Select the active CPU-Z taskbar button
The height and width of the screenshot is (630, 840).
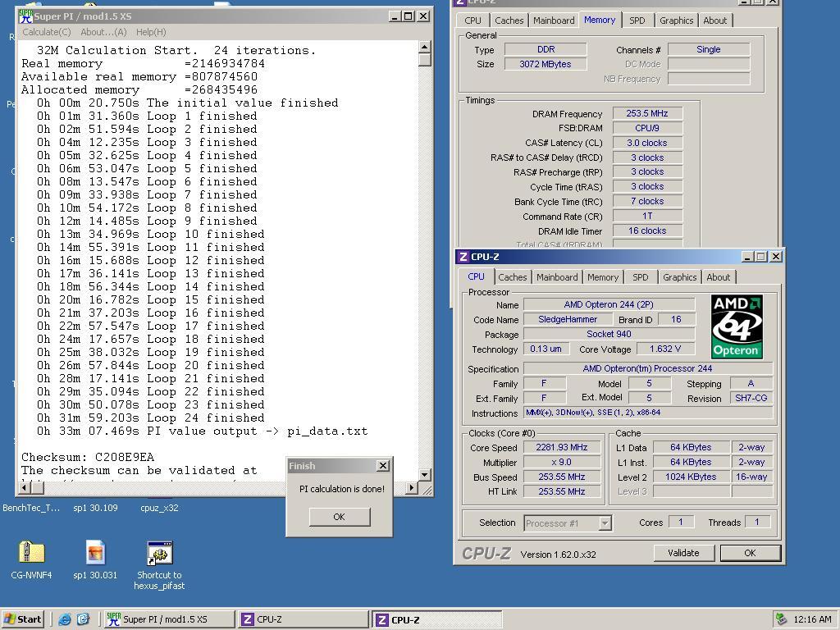pyautogui.click(x=437, y=620)
